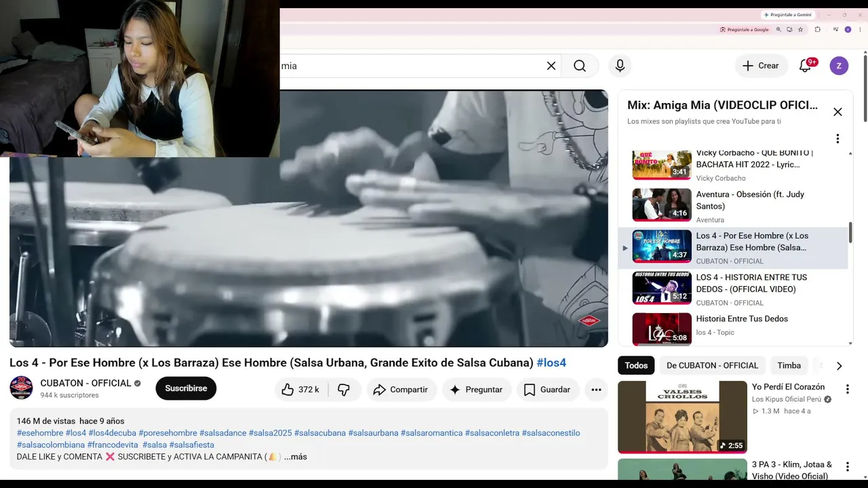Share the video via Compartir
Image resolution: width=868 pixels, height=488 pixels.
pyautogui.click(x=401, y=390)
